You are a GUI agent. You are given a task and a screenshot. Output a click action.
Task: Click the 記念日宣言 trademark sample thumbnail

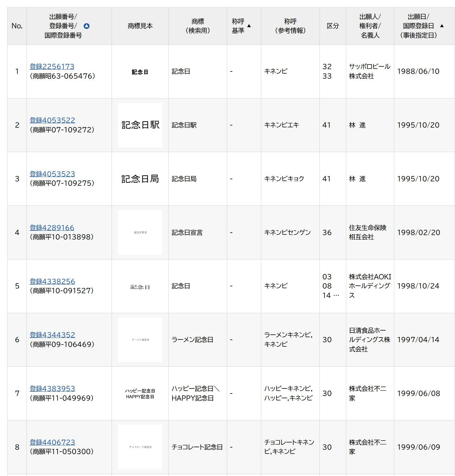pyautogui.click(x=140, y=233)
